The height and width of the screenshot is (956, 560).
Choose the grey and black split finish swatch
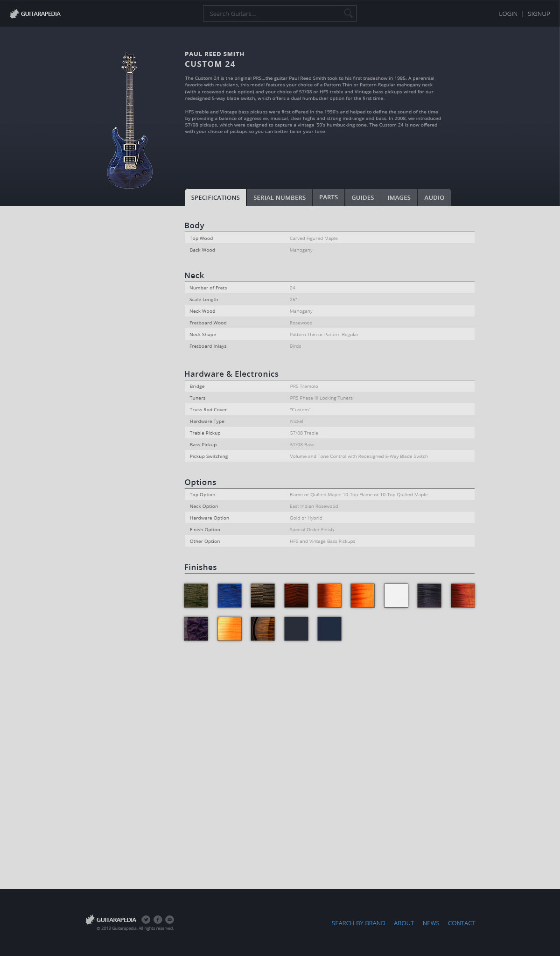pyautogui.click(x=263, y=596)
